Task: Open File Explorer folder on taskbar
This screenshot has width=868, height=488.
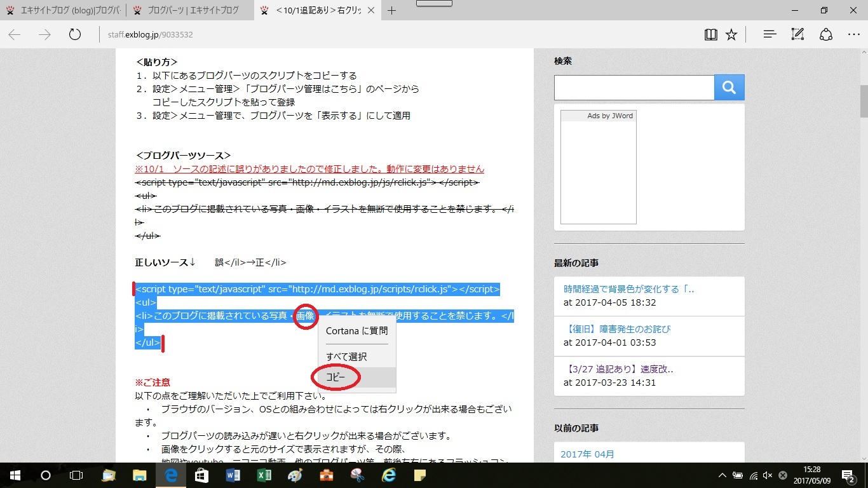Action: 139,475
